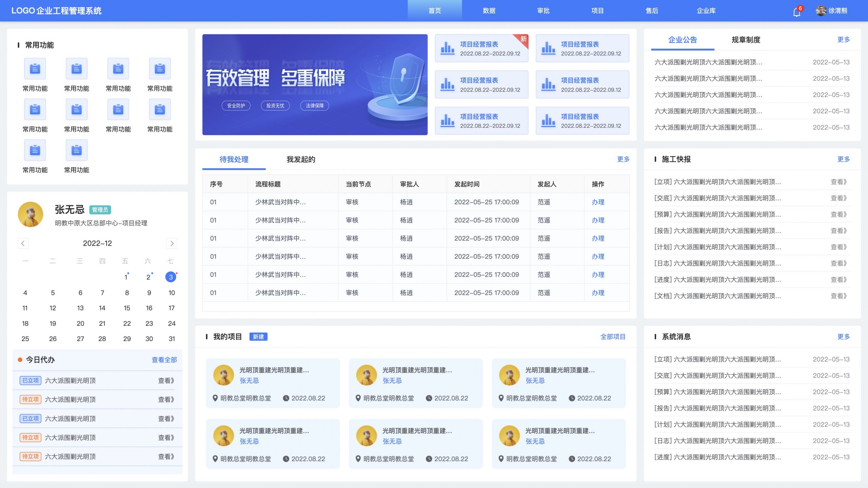Click the avatar on the first 光明顶重建 project card

223,375
